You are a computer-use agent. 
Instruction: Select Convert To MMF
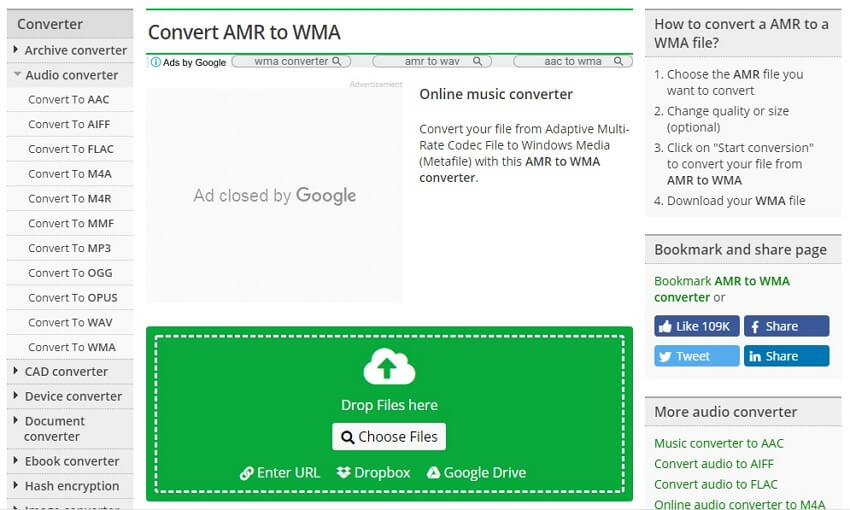pyautogui.click(x=71, y=224)
